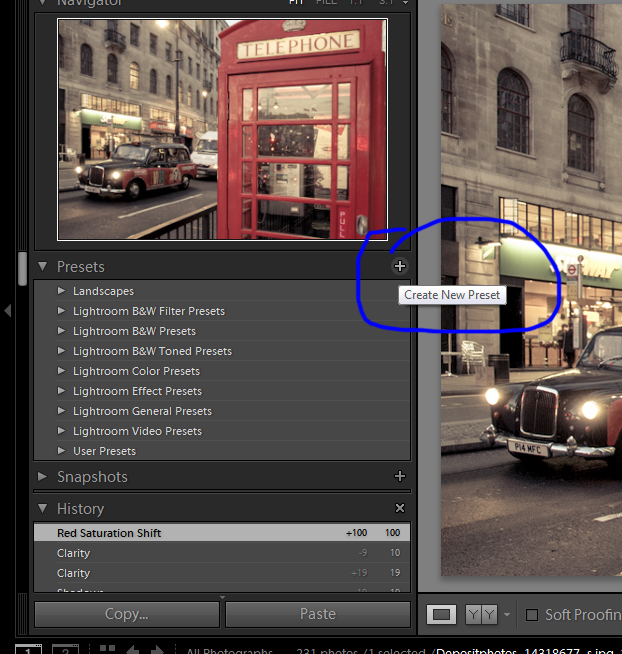
Task: Expand Lightroom B&W Filter Presets folder
Action: pos(62,311)
